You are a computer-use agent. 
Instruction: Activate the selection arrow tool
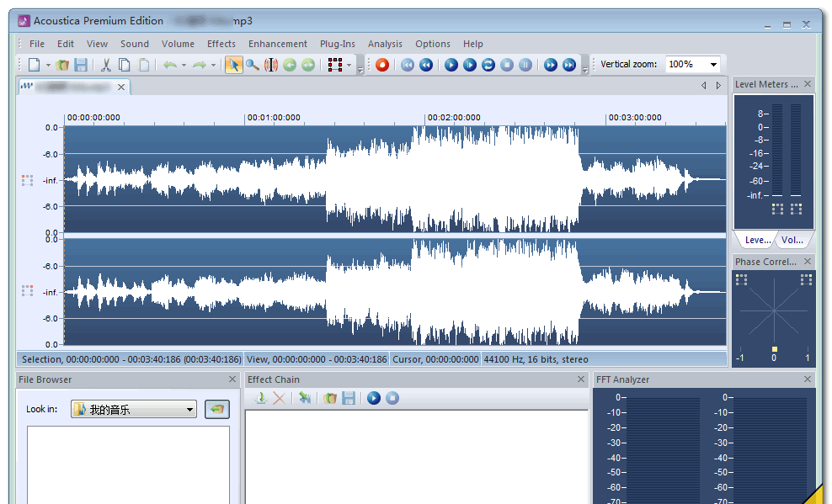pyautogui.click(x=233, y=65)
